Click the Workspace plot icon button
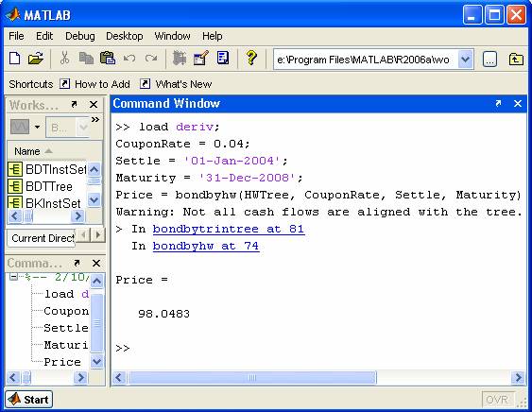Screen dimensions: 532x412 20,127
